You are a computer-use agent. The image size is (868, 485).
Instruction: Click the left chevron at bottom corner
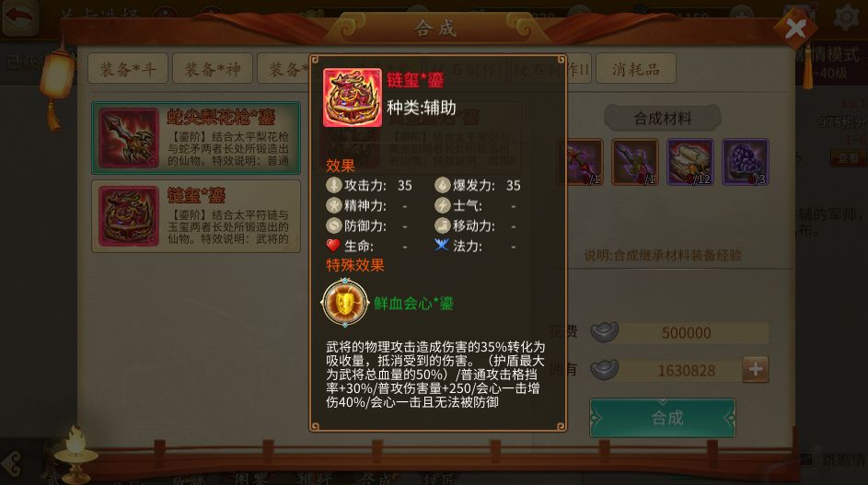coord(12,463)
